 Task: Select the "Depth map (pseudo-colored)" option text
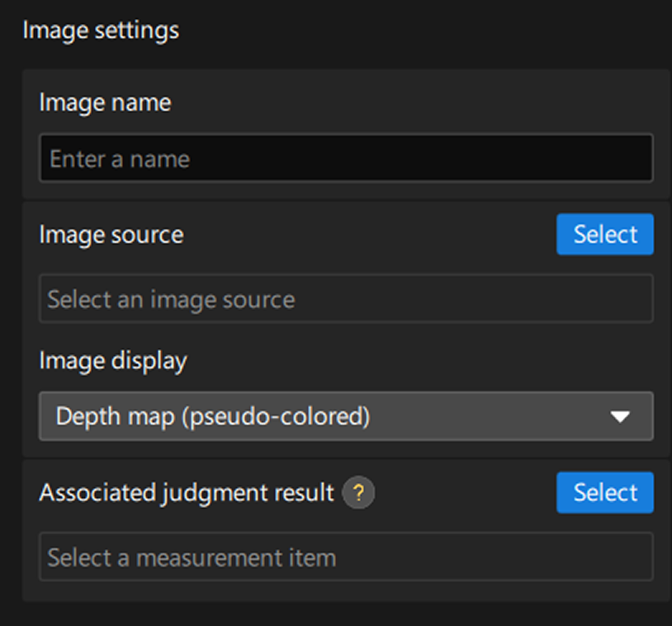(x=213, y=416)
